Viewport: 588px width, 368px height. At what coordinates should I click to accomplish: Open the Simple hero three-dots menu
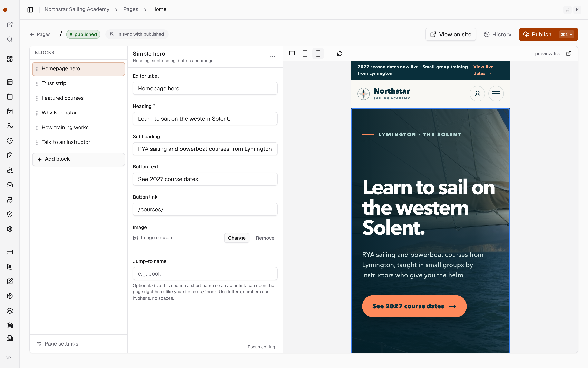point(273,57)
